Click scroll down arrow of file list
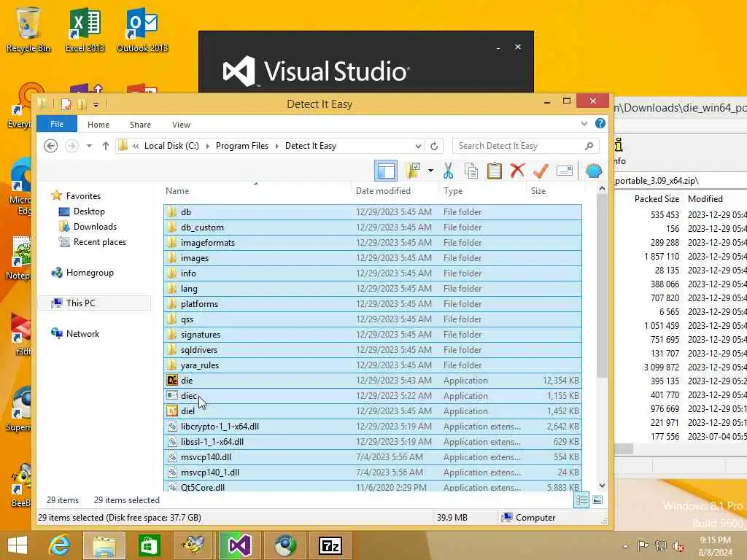 coord(602,485)
